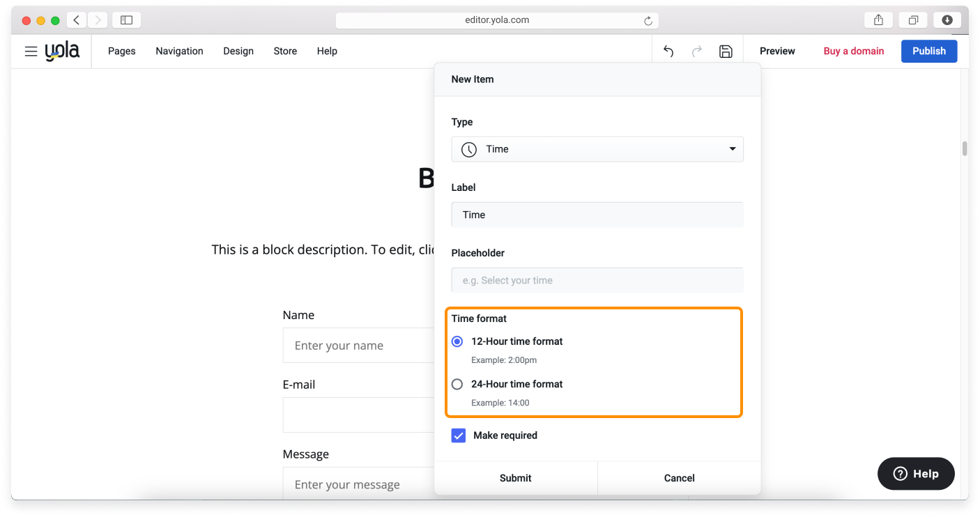Expand the Type dropdown showing Time
980x517 pixels.
(597, 149)
